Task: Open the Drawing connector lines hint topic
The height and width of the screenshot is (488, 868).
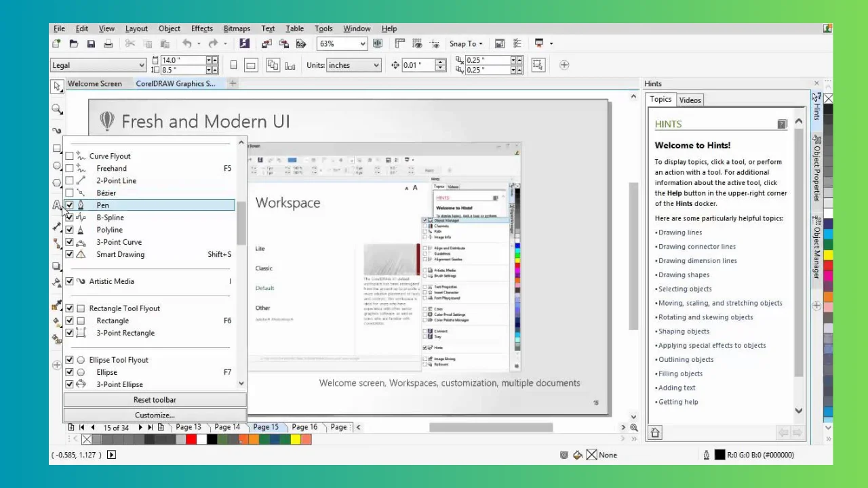Action: (696, 247)
